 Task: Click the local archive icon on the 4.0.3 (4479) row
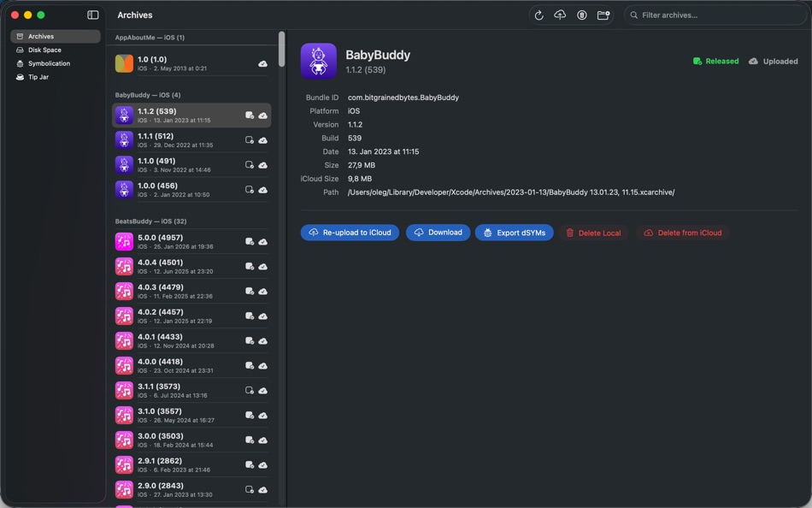(x=250, y=292)
